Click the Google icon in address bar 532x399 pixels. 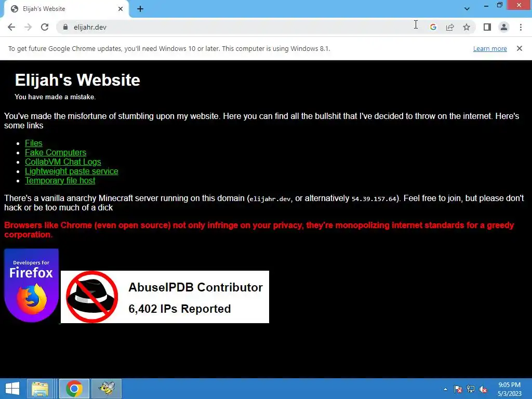click(x=433, y=27)
